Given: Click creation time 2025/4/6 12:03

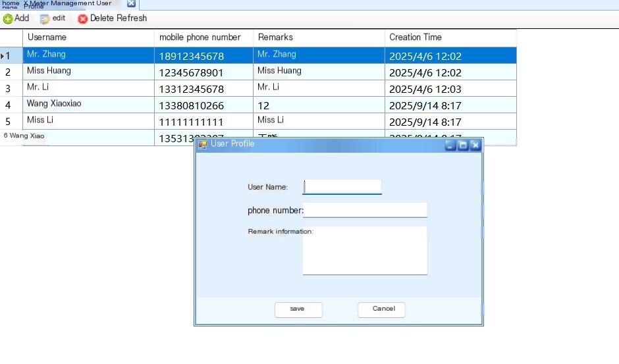Looking at the screenshot, I should point(450,88).
